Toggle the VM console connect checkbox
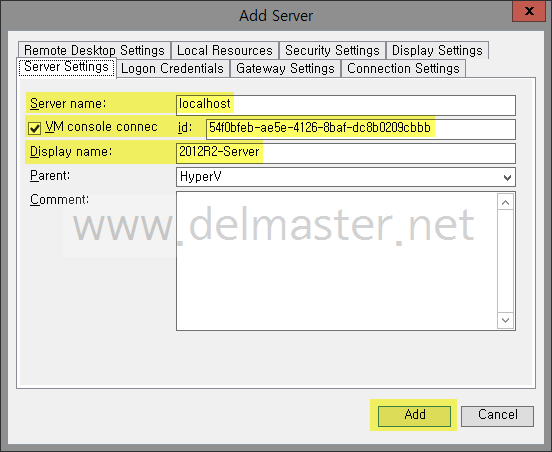The image size is (552, 452). click(x=35, y=128)
